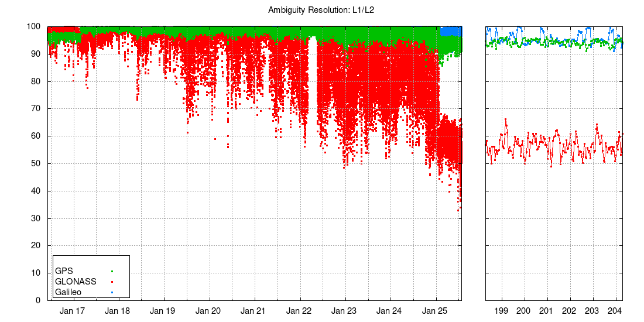
Task: Click the y-axis value 10
Action: 36,273
